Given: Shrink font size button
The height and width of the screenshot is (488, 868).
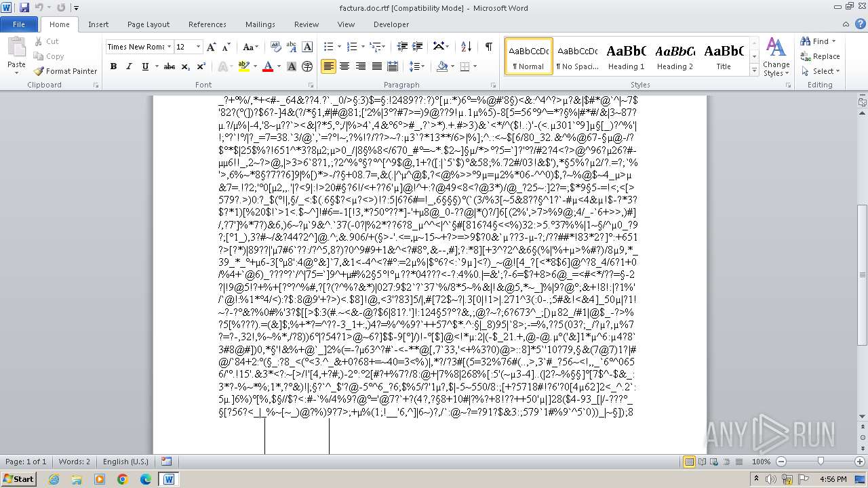Looking at the screenshot, I should 225,47.
